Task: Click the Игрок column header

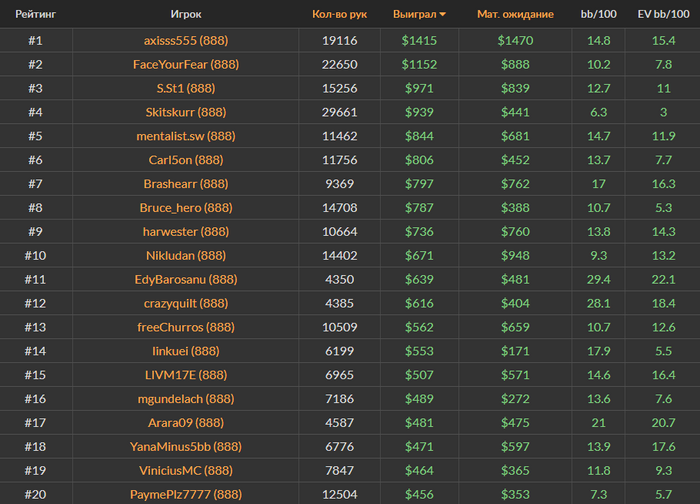Action: click(x=185, y=15)
